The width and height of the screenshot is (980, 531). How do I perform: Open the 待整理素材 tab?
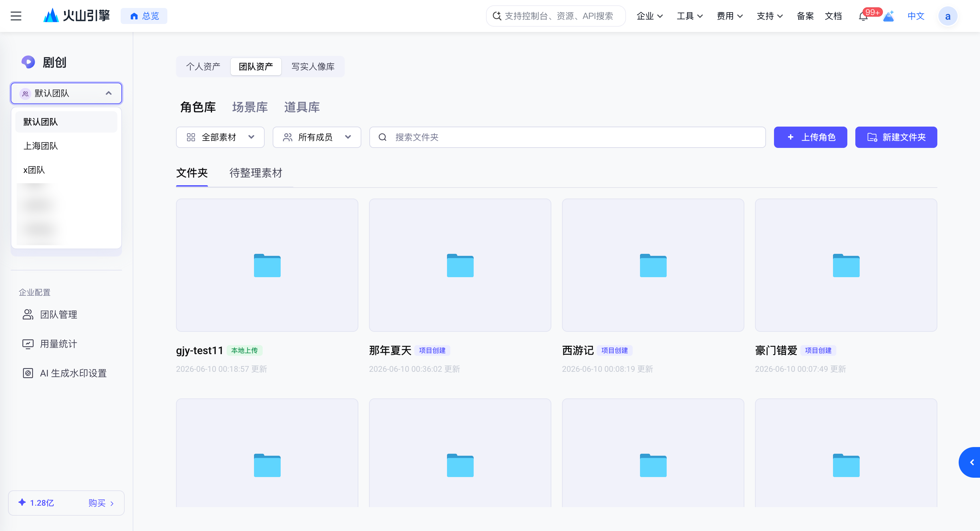[x=256, y=173]
